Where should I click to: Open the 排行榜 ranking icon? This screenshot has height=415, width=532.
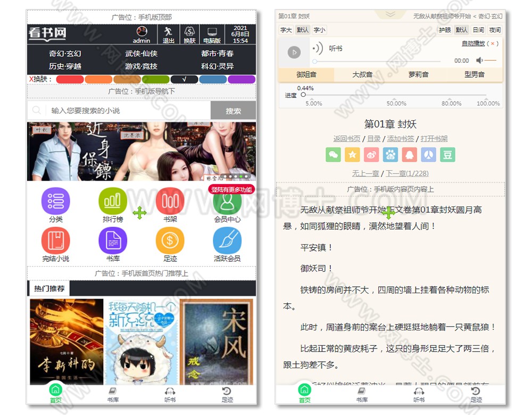113,201
